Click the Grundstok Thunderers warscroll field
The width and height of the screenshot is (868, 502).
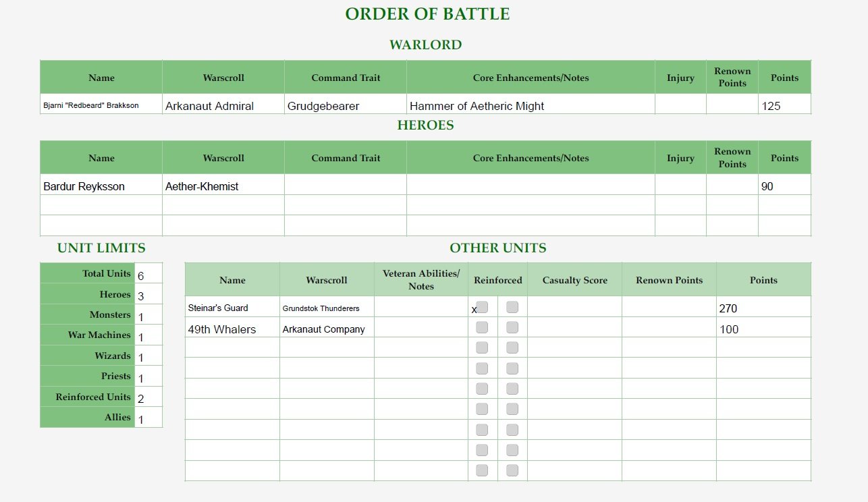(x=327, y=308)
